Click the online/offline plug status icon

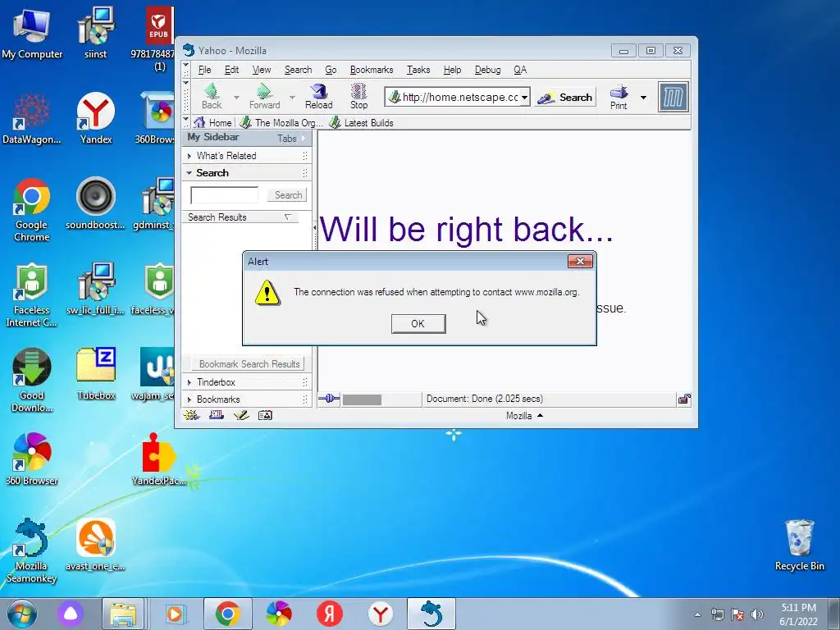point(329,399)
